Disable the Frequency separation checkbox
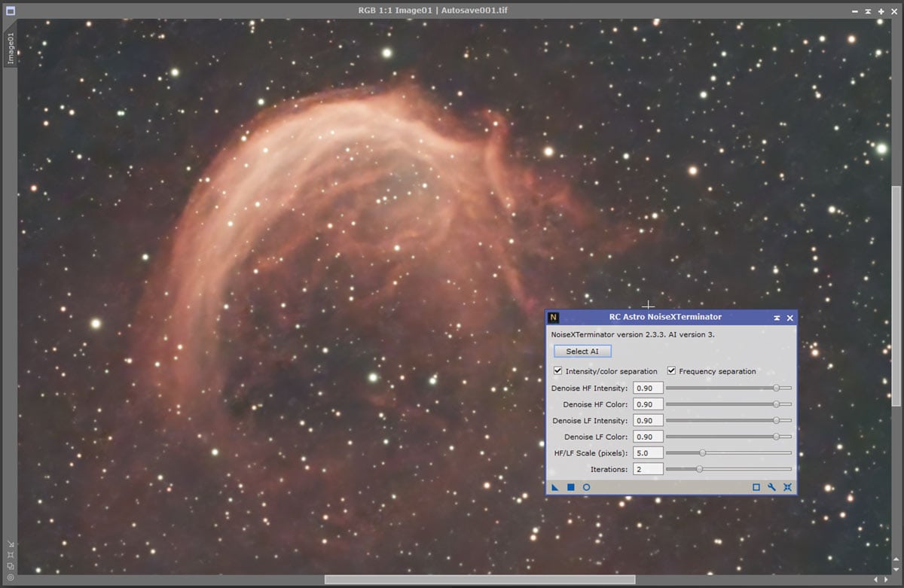Screen dimensions: 904x588 coord(671,371)
